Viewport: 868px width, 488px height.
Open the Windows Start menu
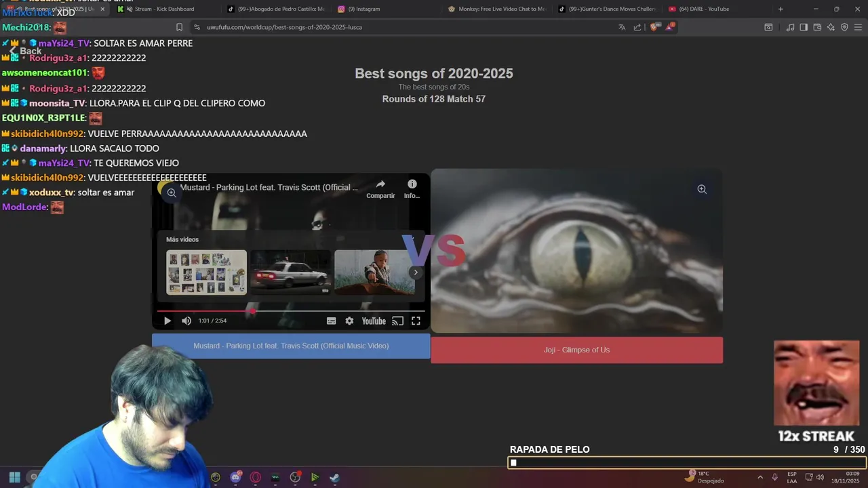14,477
